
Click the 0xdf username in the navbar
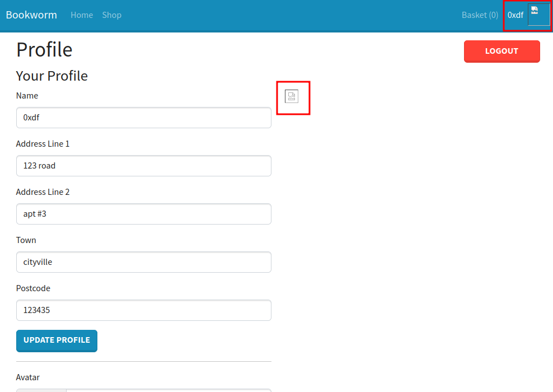point(515,15)
